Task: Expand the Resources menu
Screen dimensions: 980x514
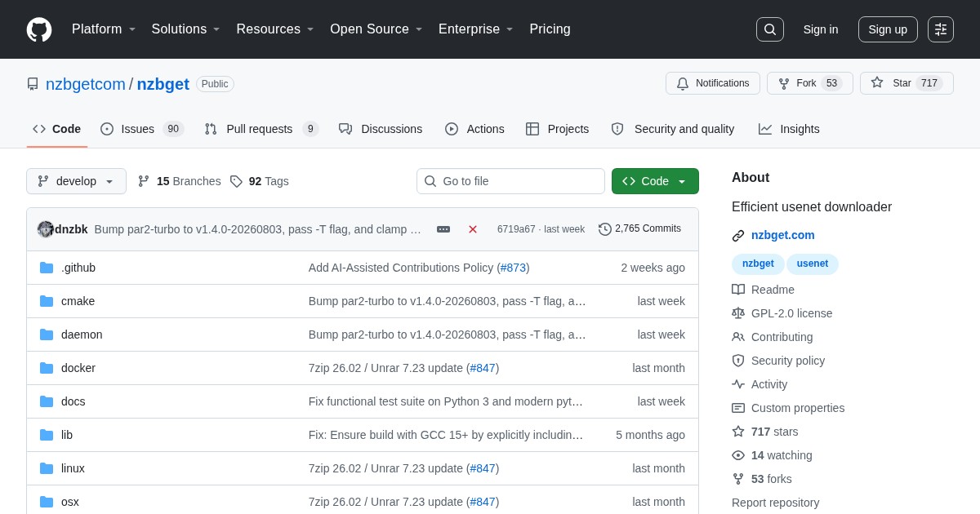Action: tap(275, 29)
